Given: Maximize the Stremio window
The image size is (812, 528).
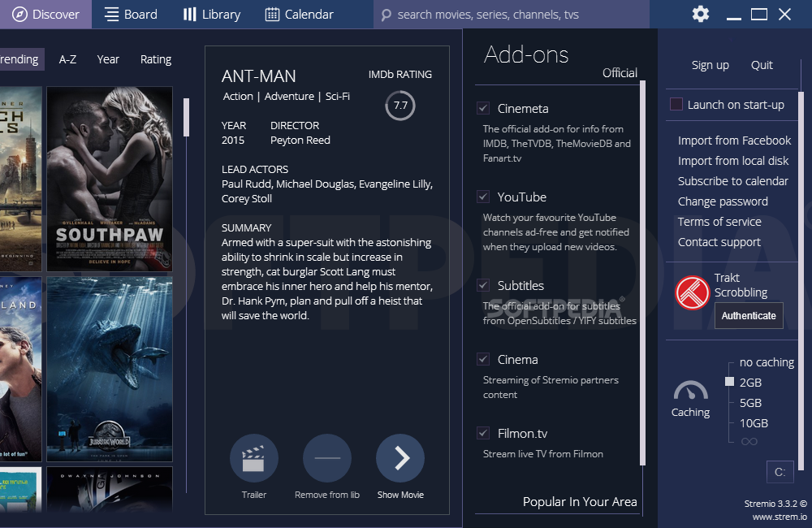Looking at the screenshot, I should tap(759, 14).
